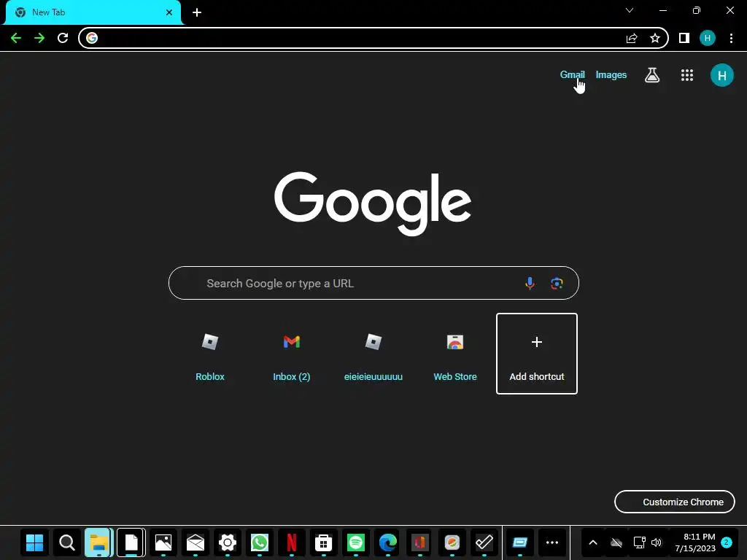
Task: Open the Mail app in taskbar
Action: 196,542
